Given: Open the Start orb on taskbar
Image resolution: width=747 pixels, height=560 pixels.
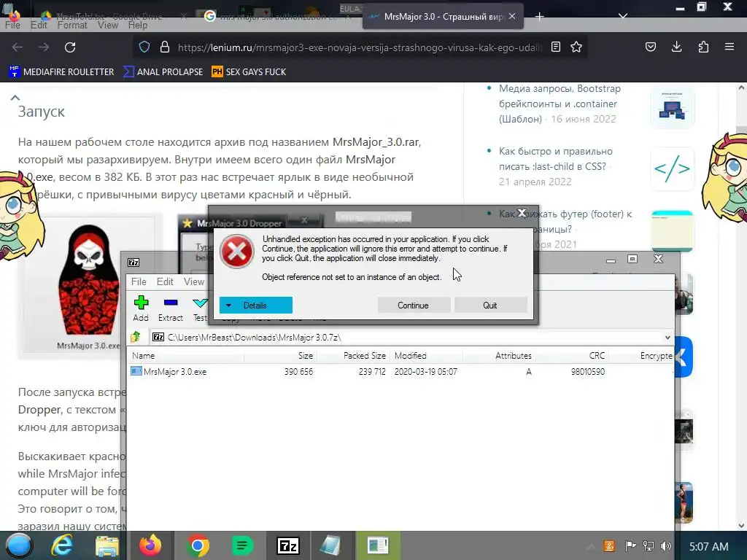Looking at the screenshot, I should (x=18, y=545).
